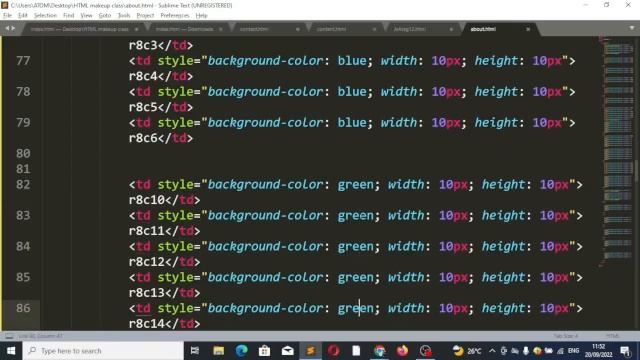Click the text r8c4 in the code
This screenshot has height=360, width=640.
(x=143, y=76)
